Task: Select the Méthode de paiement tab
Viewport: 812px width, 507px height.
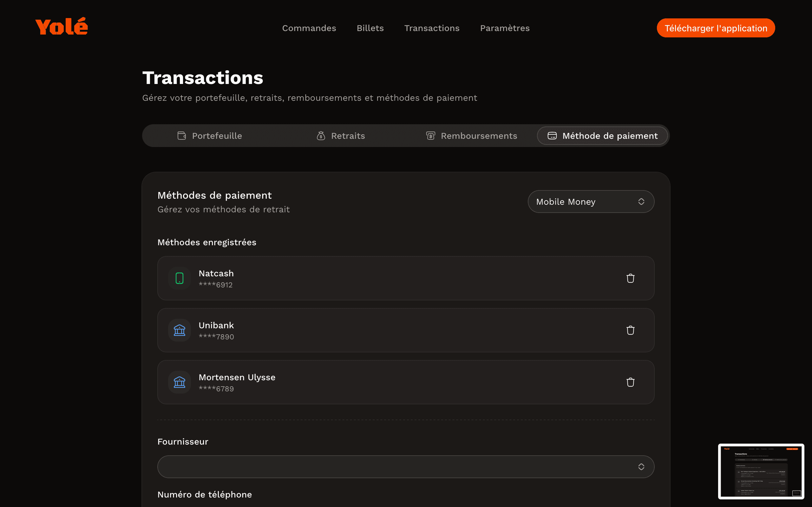Action: point(602,136)
